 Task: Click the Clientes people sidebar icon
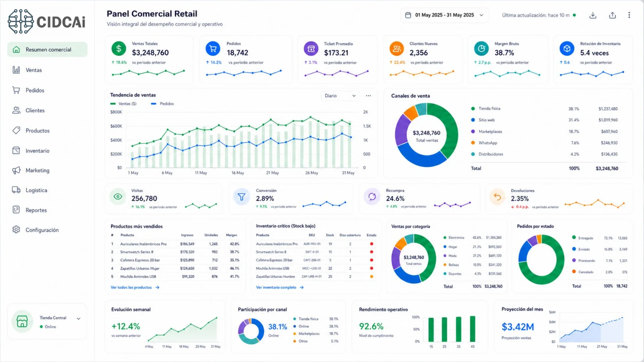pyautogui.click(x=16, y=110)
